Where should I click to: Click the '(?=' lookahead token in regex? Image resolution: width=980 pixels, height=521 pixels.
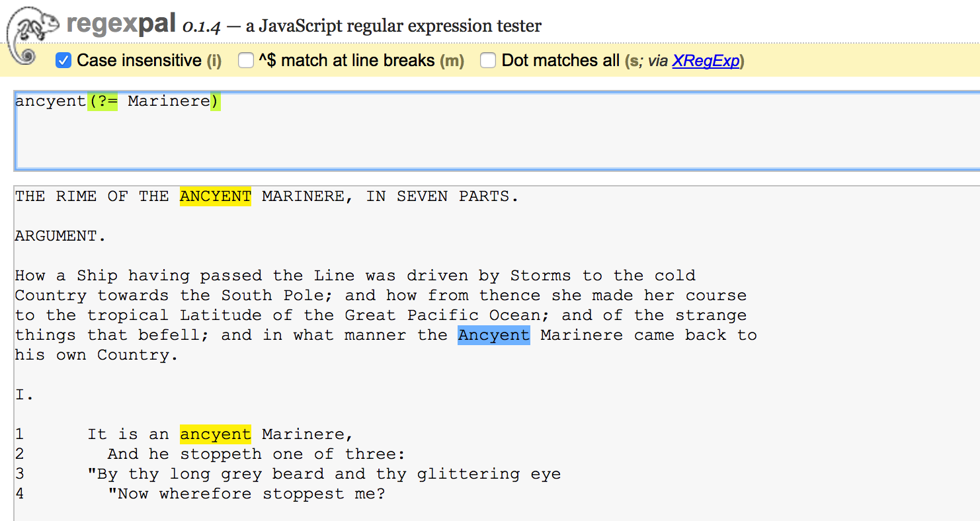(x=102, y=102)
